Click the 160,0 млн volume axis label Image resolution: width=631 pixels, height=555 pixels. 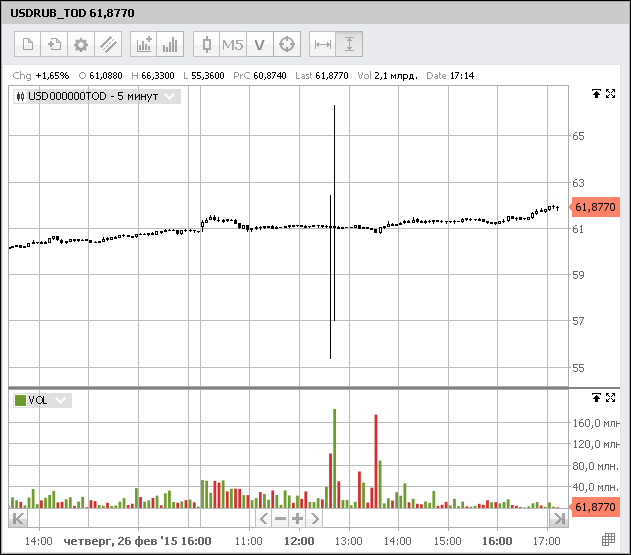pyautogui.click(x=596, y=423)
